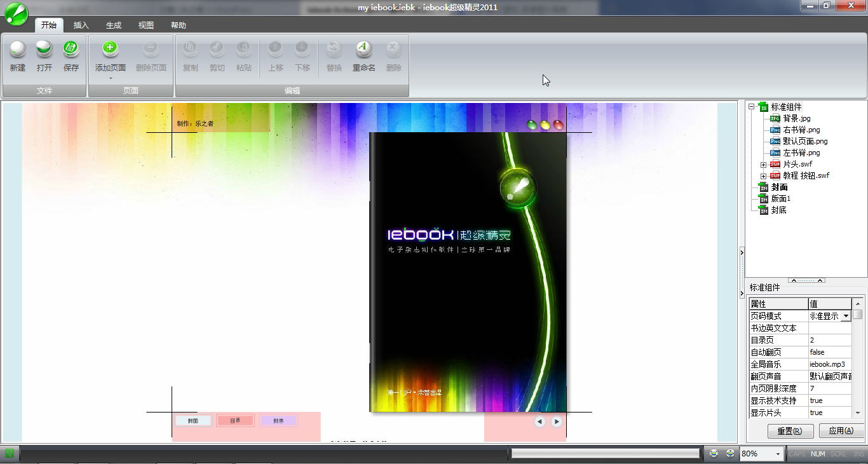The width and height of the screenshot is (868, 464).
Task: Select 右书脊.png in the tree
Action: pos(801,130)
